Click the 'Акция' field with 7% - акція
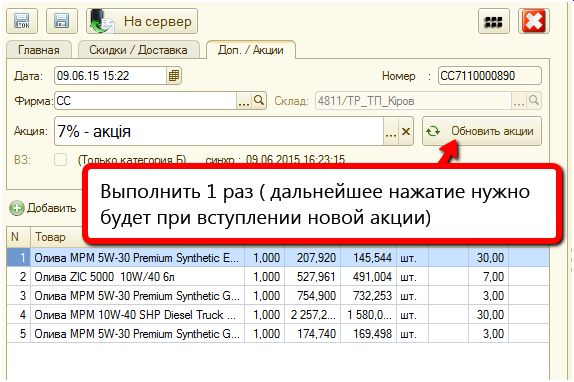 pos(219,131)
